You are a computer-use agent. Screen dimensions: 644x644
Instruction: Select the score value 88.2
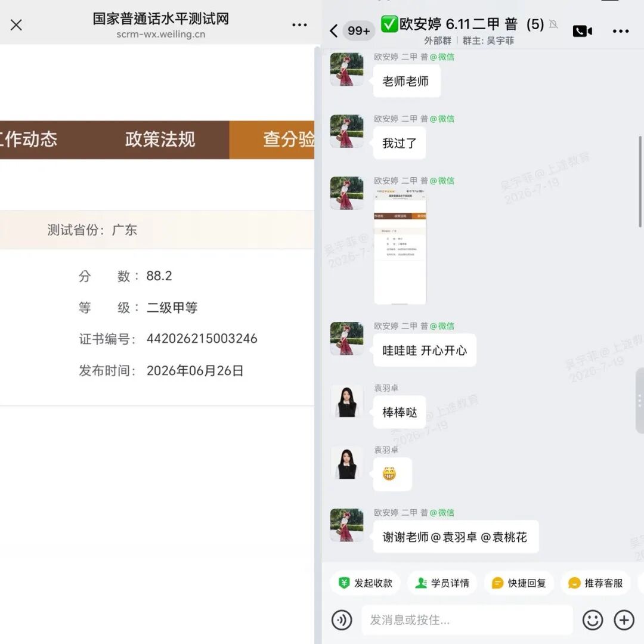tap(159, 275)
